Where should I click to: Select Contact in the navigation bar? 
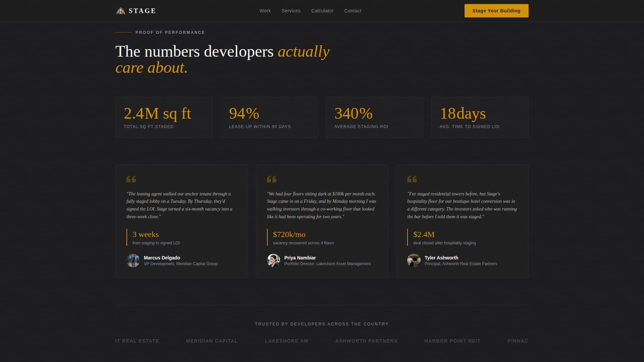(x=353, y=10)
